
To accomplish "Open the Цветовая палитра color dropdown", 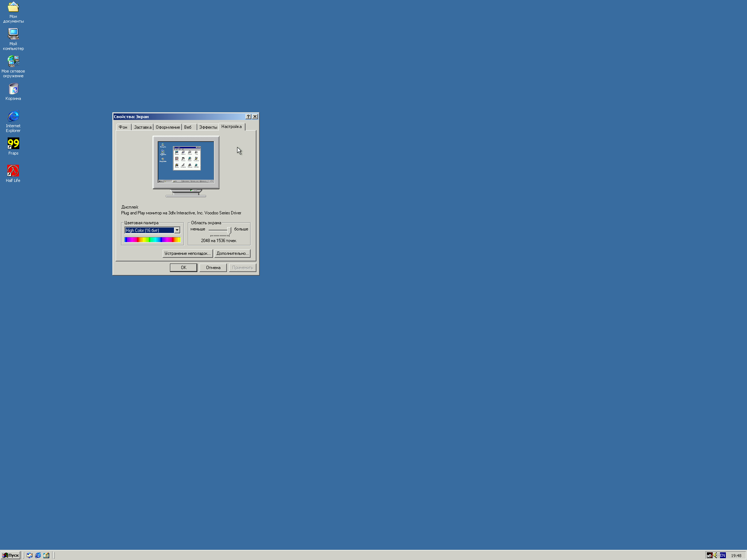I will pos(177,230).
